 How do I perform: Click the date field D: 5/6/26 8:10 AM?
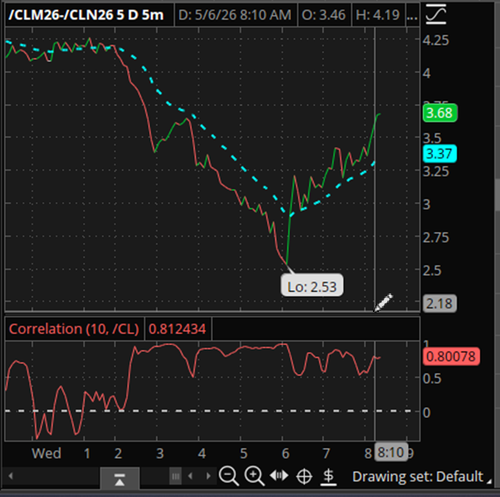235,15
